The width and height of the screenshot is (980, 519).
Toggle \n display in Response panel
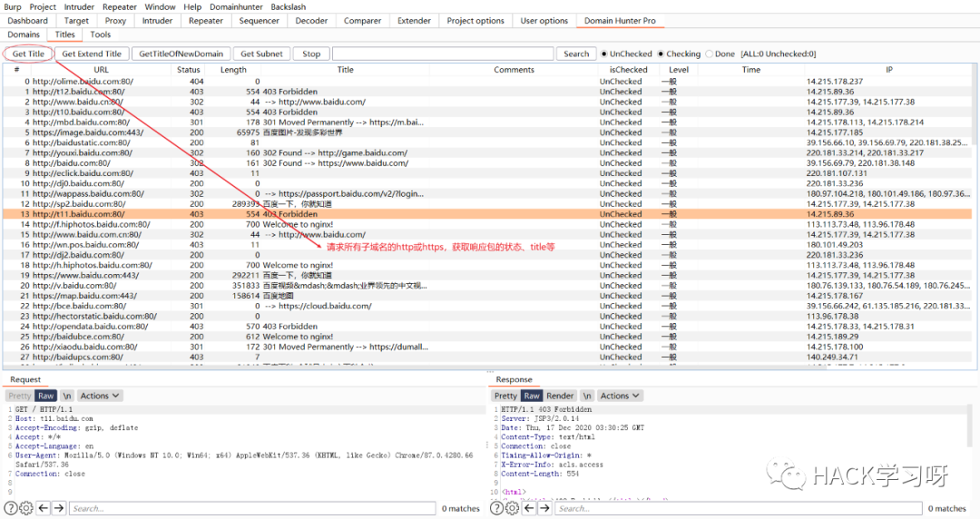click(x=587, y=396)
